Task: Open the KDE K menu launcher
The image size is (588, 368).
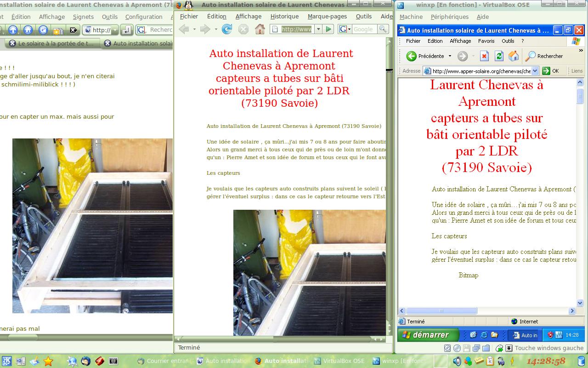Action: coord(7,361)
